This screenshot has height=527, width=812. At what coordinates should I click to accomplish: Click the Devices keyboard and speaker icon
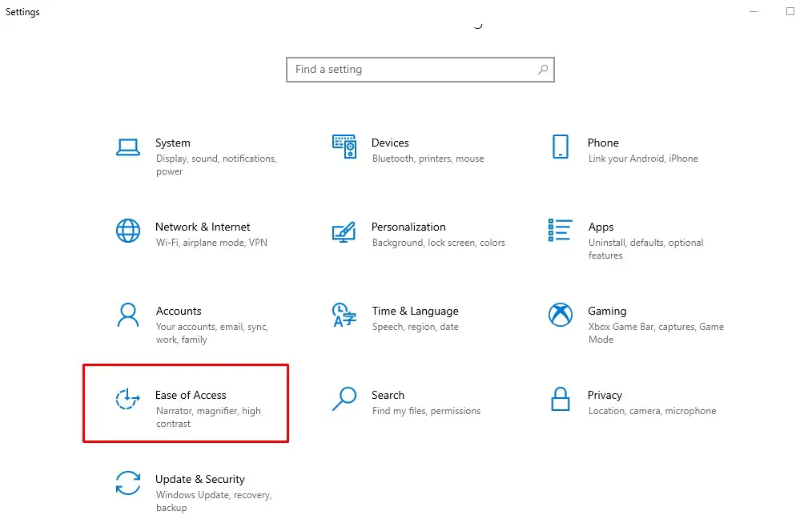coord(344,147)
